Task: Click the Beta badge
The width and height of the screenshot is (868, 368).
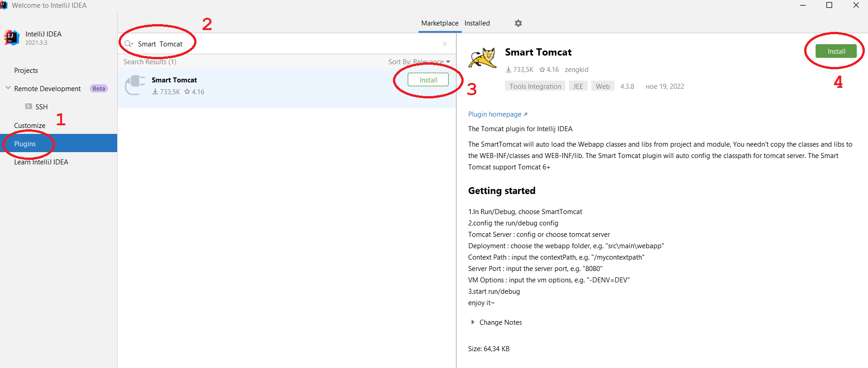Action: 99,89
